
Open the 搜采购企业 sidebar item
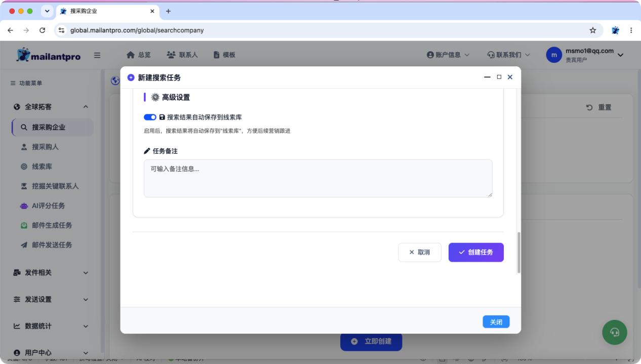click(53, 128)
